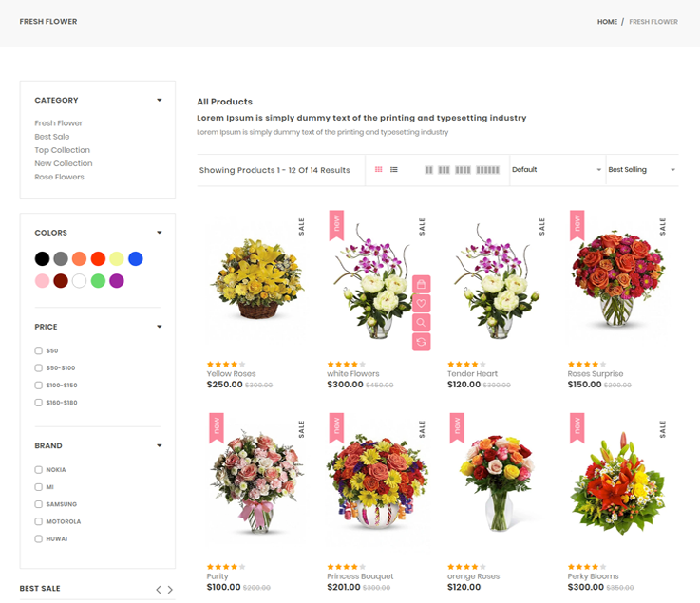Go to previous Best Sale item
Viewport: 700px width, 603px height.
point(159,590)
